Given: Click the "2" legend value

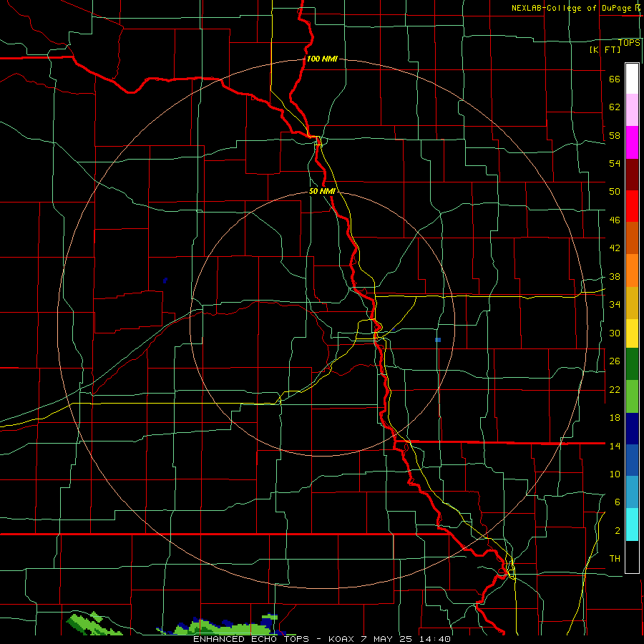Looking at the screenshot, I should pos(618,531).
